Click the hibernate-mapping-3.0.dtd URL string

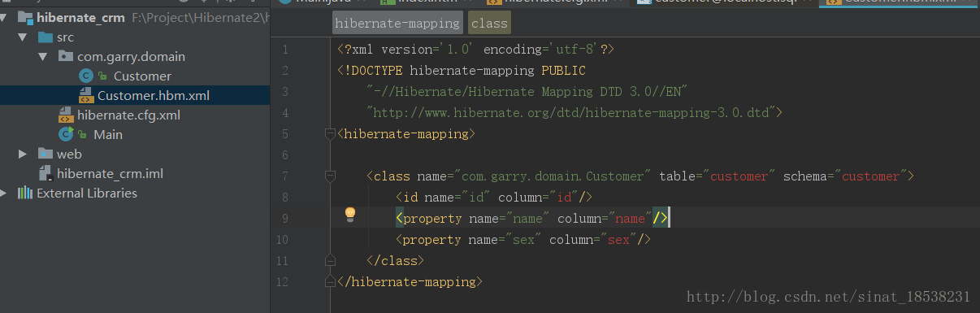click(x=574, y=112)
